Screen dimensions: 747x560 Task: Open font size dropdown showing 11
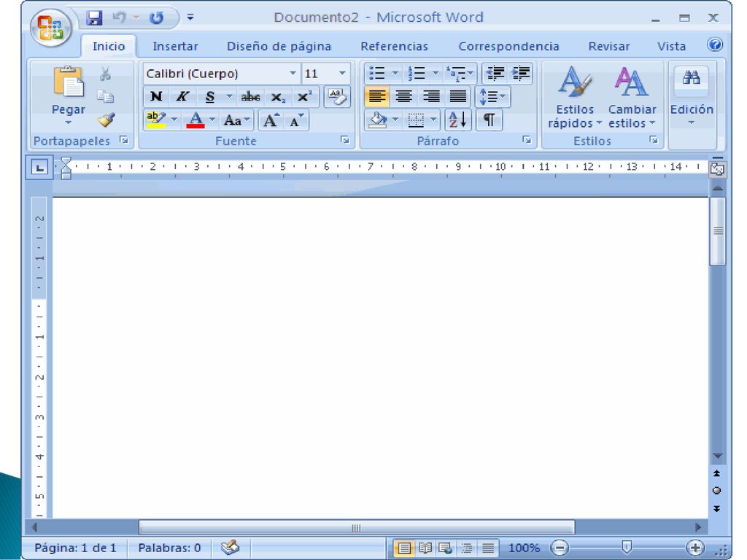342,74
